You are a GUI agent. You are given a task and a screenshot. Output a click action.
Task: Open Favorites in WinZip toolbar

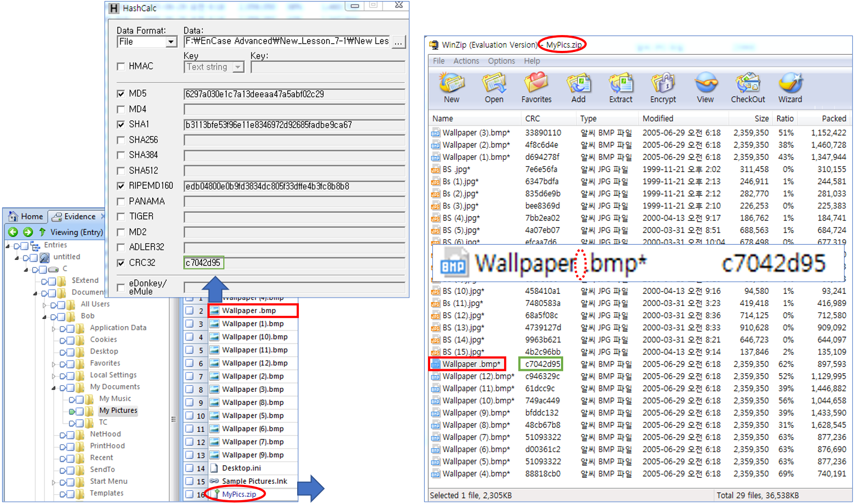pyautogui.click(x=536, y=83)
